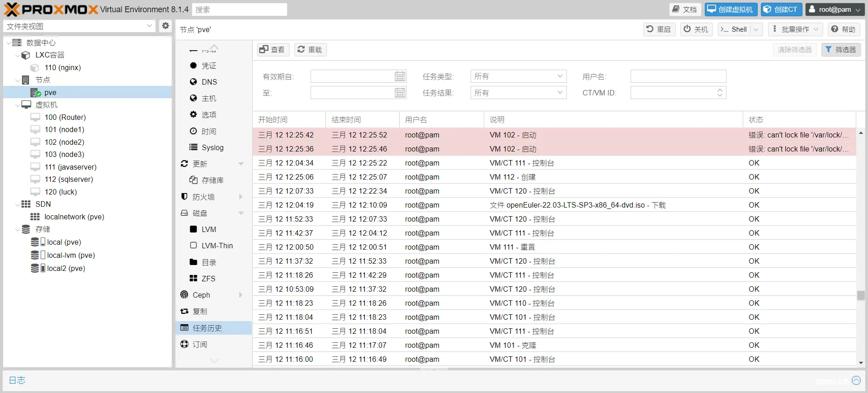Expand the 防火墙 submenu arrow
868x393 pixels.
(241, 197)
